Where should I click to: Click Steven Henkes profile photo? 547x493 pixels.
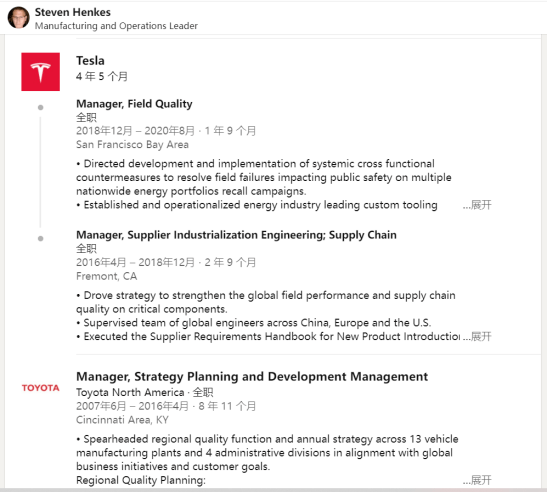pos(18,17)
